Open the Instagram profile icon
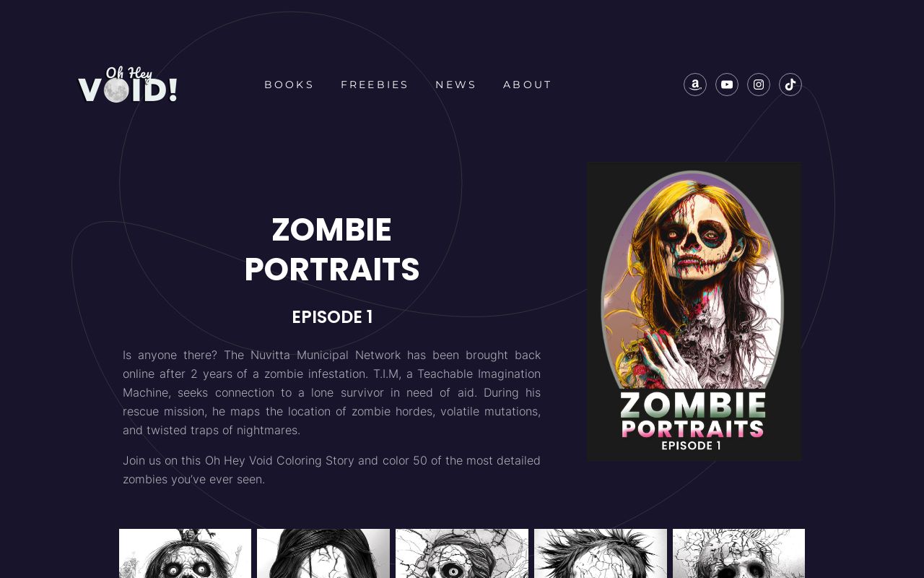 (759, 83)
